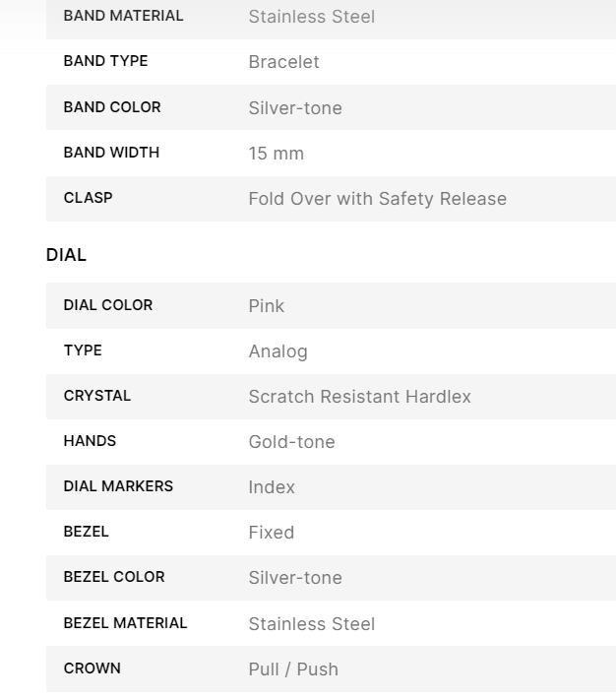Select the Pink dial color value
This screenshot has width=616, height=700.
266,306
